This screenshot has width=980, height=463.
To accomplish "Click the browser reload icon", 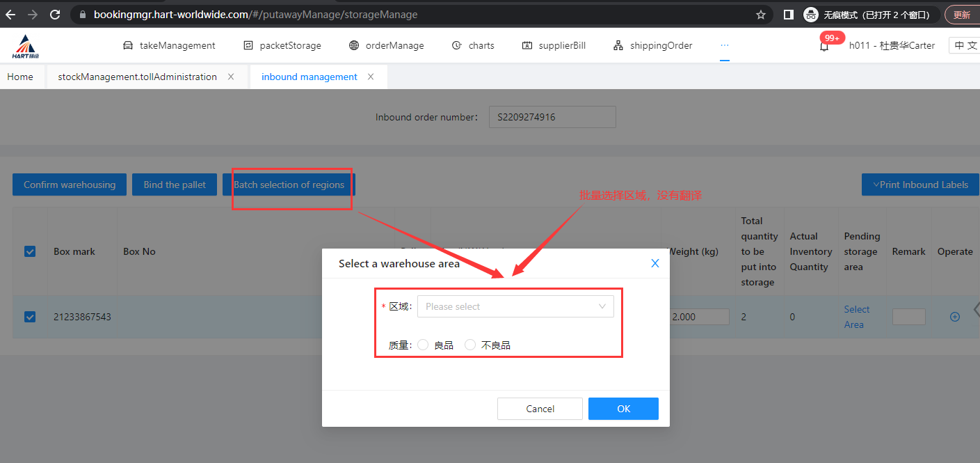I will (56, 14).
